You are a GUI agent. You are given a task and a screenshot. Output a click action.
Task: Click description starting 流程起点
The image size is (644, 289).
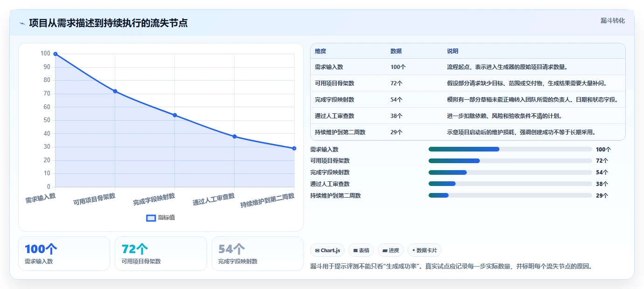[x=507, y=67]
